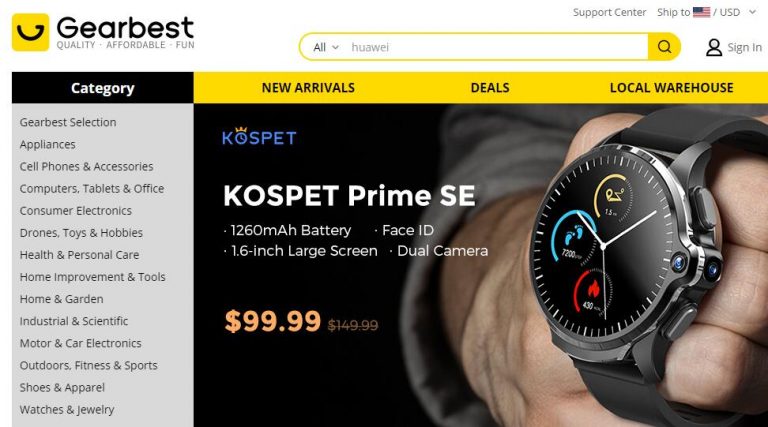Open Drones, Toys & Hobbies category
This screenshot has width=768, height=427.
[81, 233]
